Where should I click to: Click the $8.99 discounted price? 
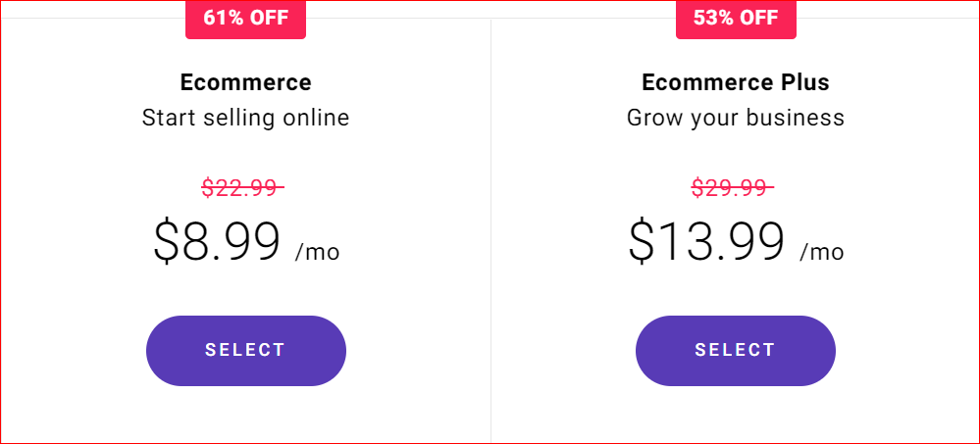coord(217,242)
